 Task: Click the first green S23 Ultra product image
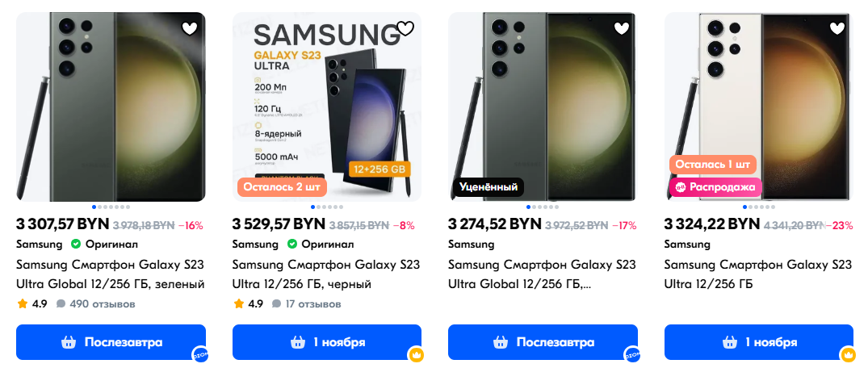(111, 105)
